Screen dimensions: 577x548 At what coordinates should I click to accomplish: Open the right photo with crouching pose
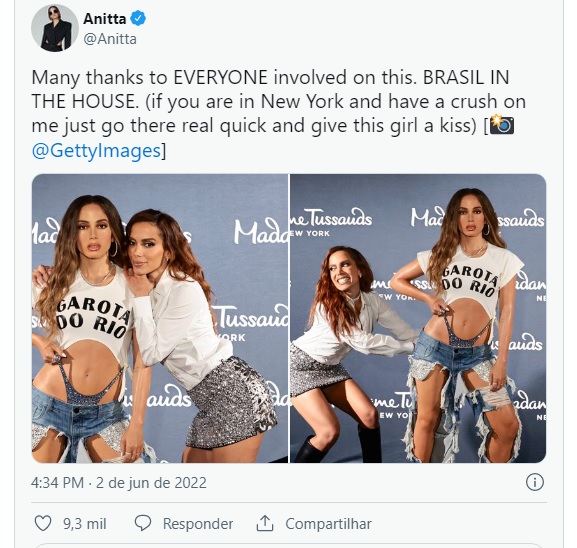tap(418, 318)
